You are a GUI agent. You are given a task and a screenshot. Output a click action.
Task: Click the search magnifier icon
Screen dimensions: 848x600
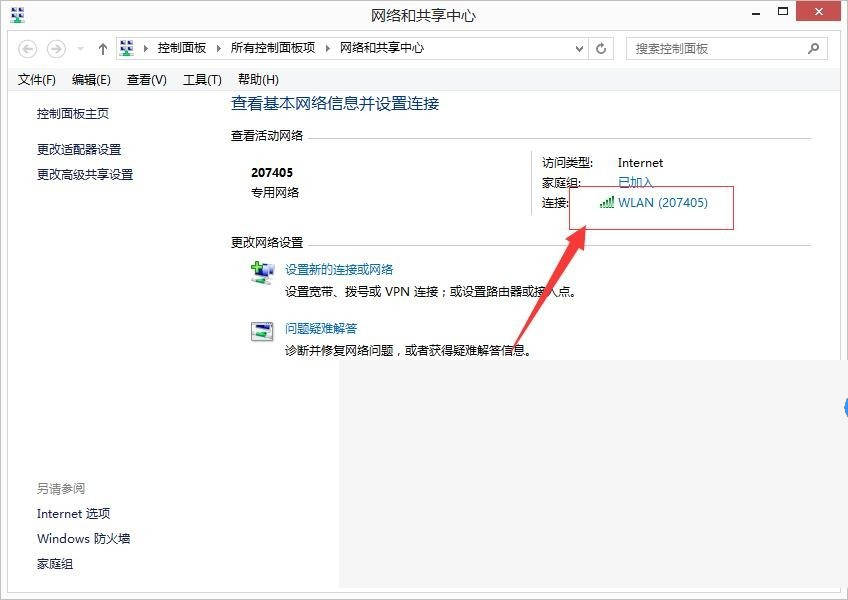[x=813, y=49]
